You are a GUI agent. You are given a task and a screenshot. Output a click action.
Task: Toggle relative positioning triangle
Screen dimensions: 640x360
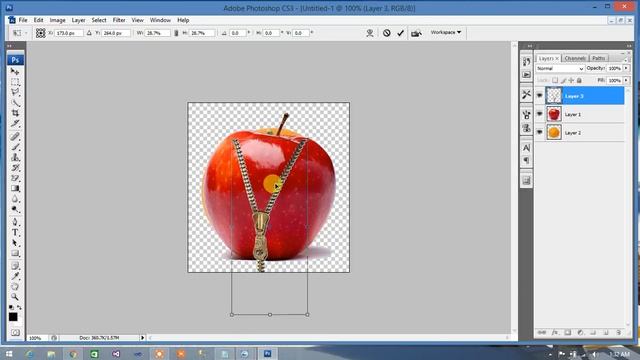(89, 33)
